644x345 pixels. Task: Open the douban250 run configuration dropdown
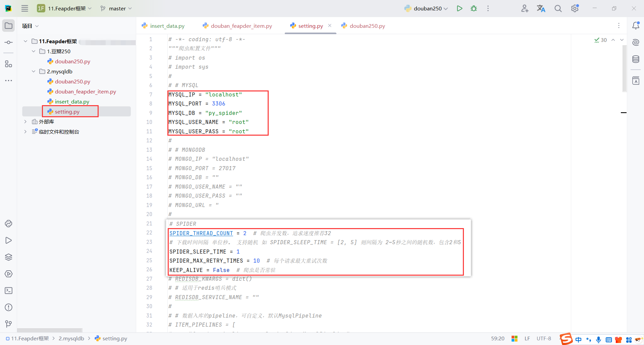pyautogui.click(x=426, y=8)
